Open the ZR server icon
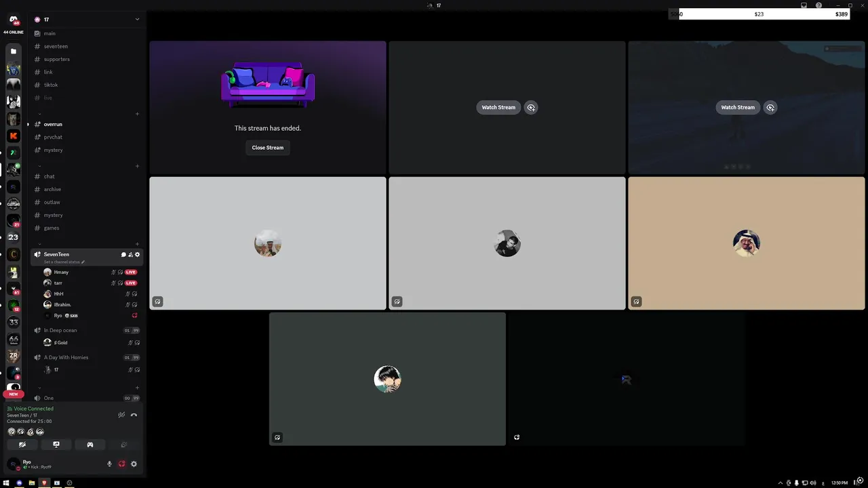Viewport: 868px width, 488px height. 13,356
